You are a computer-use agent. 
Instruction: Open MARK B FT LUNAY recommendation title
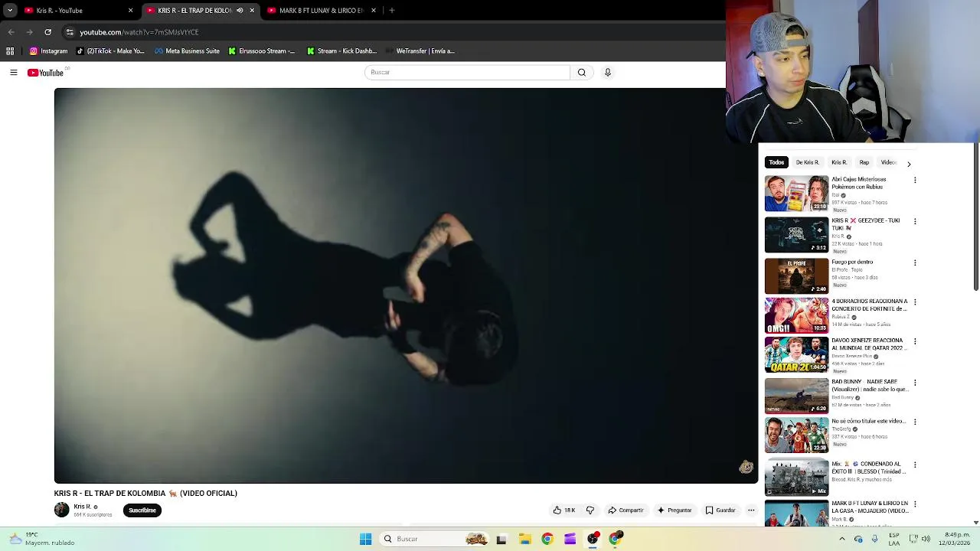pos(870,507)
